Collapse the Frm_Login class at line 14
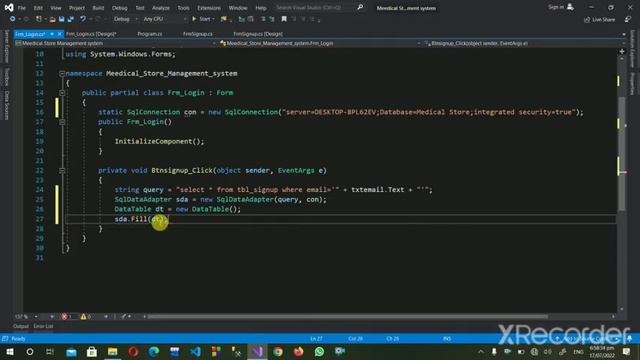This screenshot has height=360, width=640. pyautogui.click(x=62, y=93)
